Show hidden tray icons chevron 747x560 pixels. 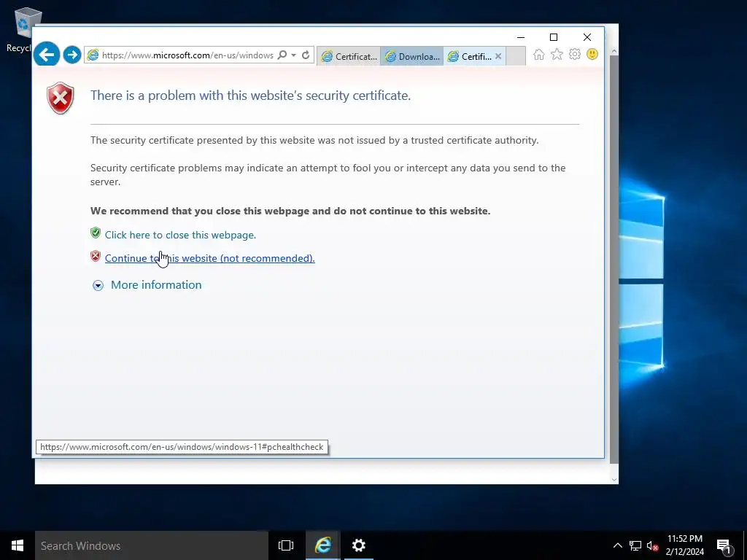click(617, 545)
